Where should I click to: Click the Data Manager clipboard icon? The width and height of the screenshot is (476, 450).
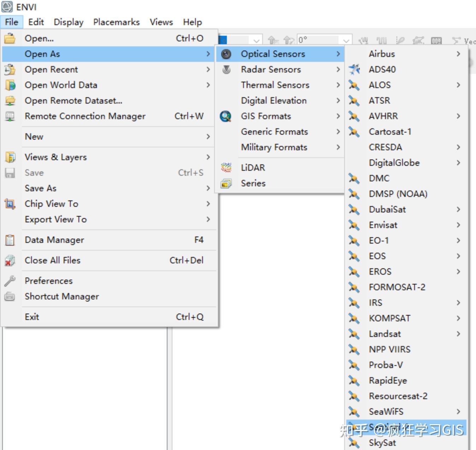(x=10, y=240)
